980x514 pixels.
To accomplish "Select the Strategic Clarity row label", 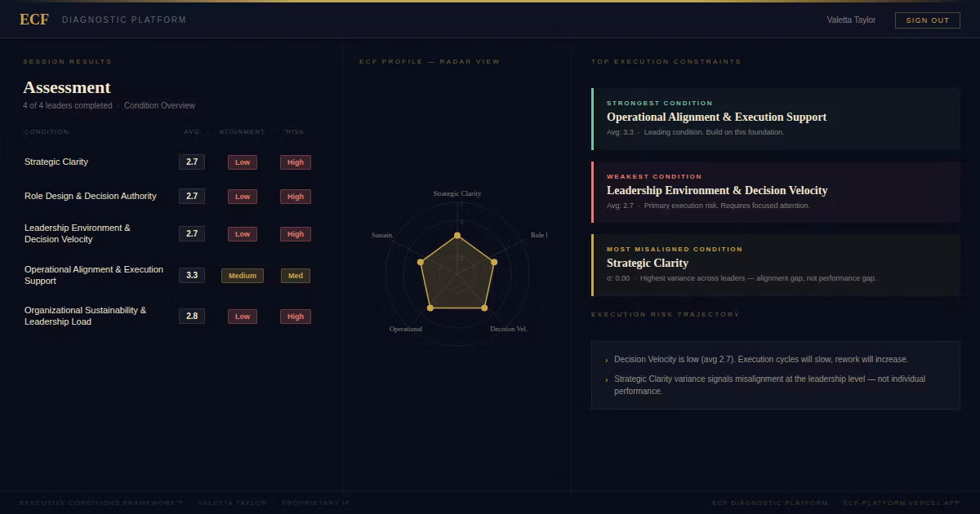I will tap(56, 162).
